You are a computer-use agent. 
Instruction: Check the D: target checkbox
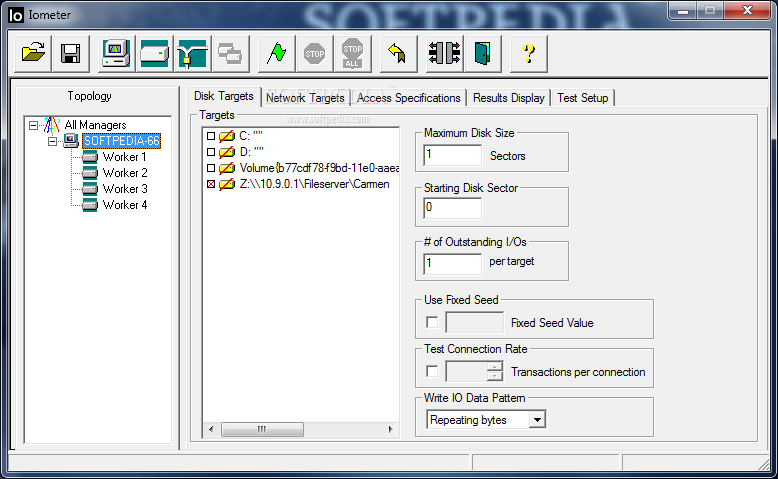211,152
